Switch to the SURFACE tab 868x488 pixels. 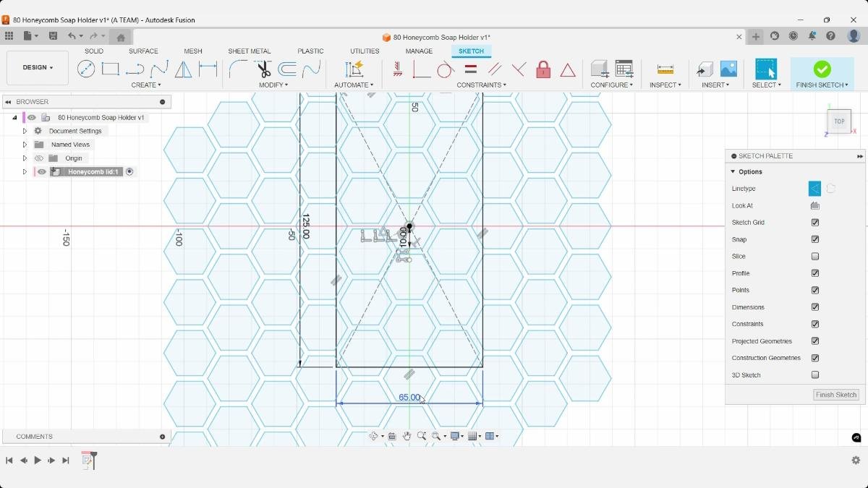tap(143, 51)
